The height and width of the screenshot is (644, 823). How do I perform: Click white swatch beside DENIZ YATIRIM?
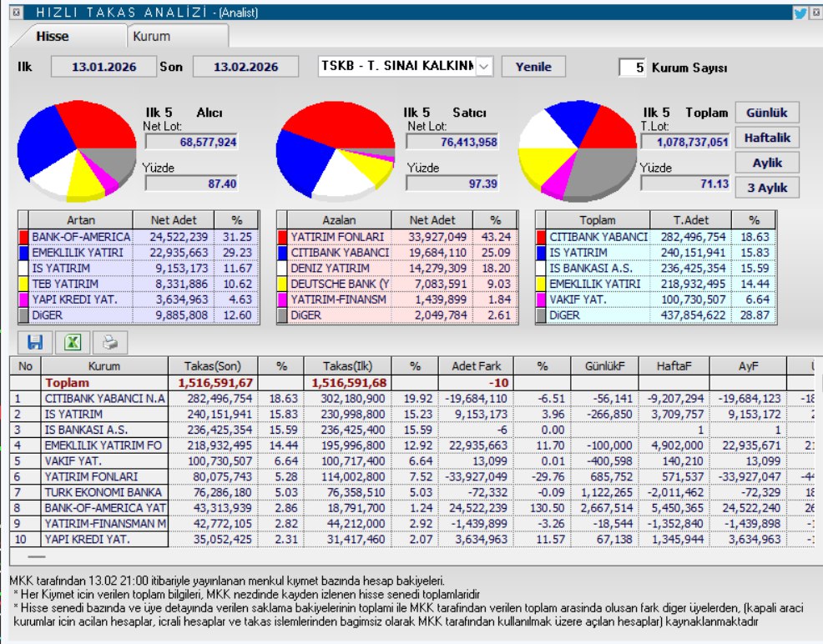(282, 268)
